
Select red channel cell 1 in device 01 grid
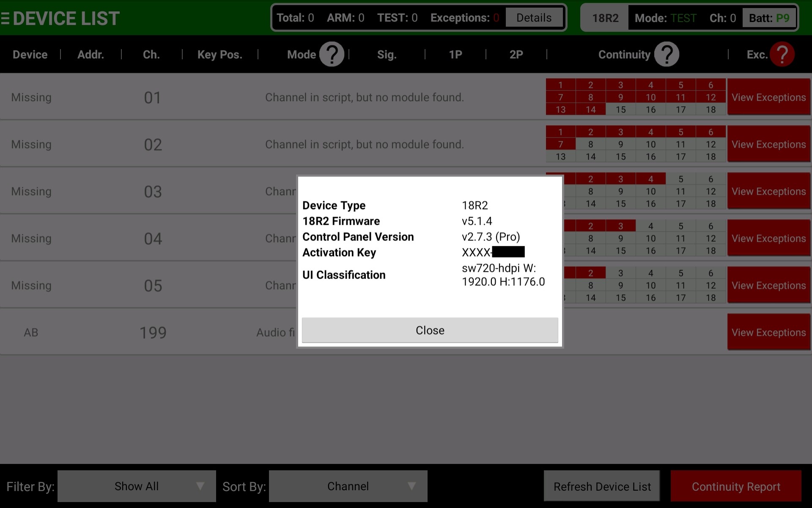tap(560, 85)
